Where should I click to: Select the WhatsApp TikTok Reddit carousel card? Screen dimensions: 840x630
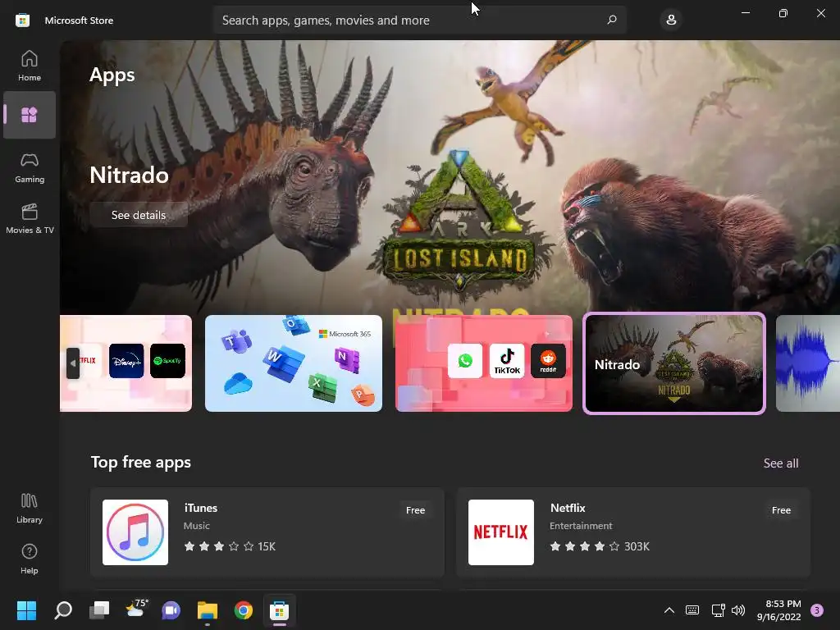point(484,363)
